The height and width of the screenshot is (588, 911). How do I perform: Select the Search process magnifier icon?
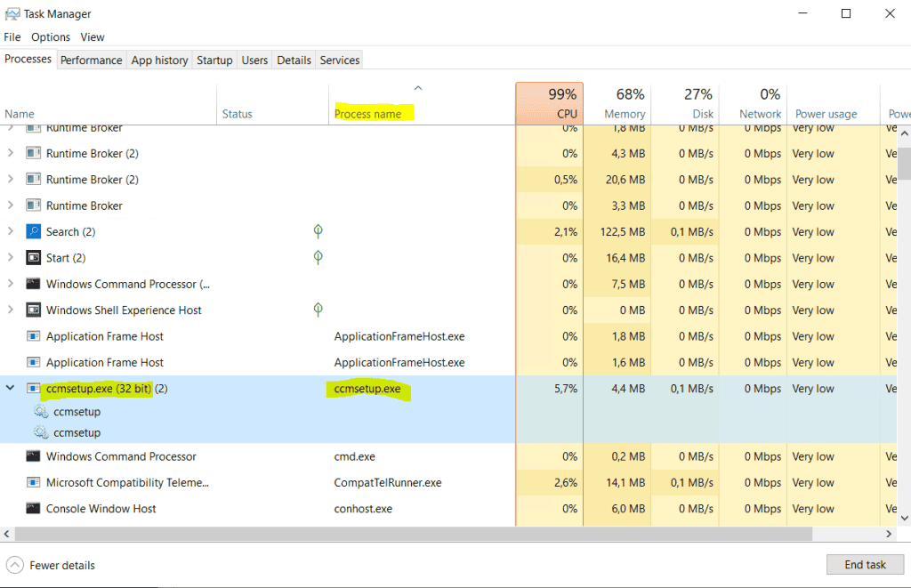pyautogui.click(x=33, y=231)
